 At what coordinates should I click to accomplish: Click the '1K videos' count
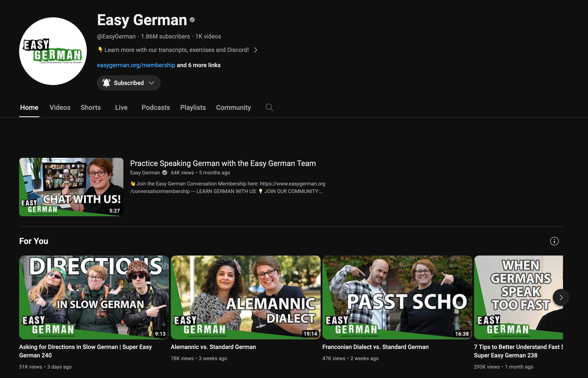[208, 36]
